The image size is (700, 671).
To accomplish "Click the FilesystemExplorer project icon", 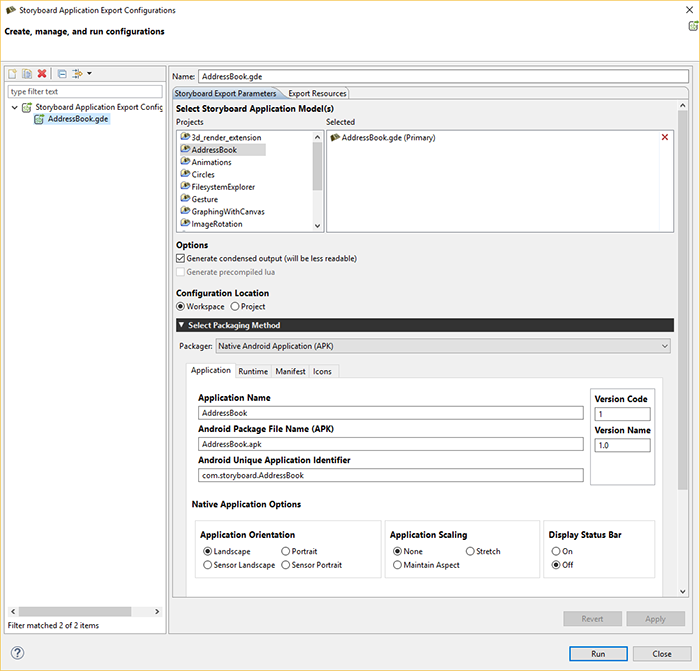I will tap(185, 186).
